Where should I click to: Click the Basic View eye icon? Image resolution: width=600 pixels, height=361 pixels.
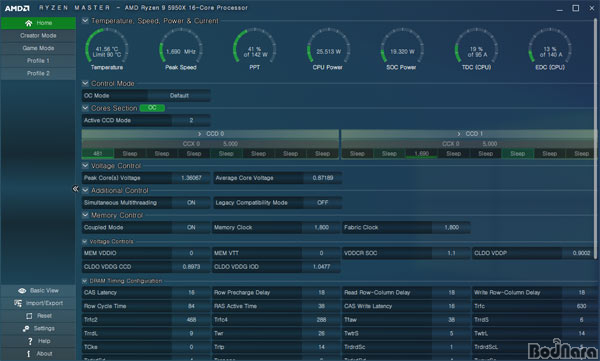click(x=22, y=291)
